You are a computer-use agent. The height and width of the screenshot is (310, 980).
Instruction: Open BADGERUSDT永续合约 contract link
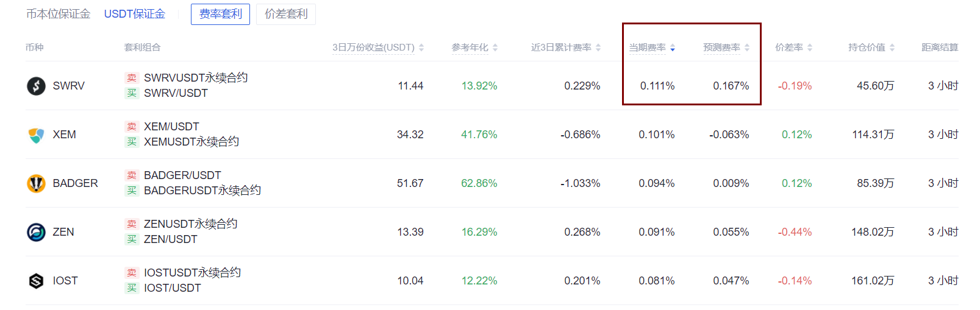pos(202,191)
